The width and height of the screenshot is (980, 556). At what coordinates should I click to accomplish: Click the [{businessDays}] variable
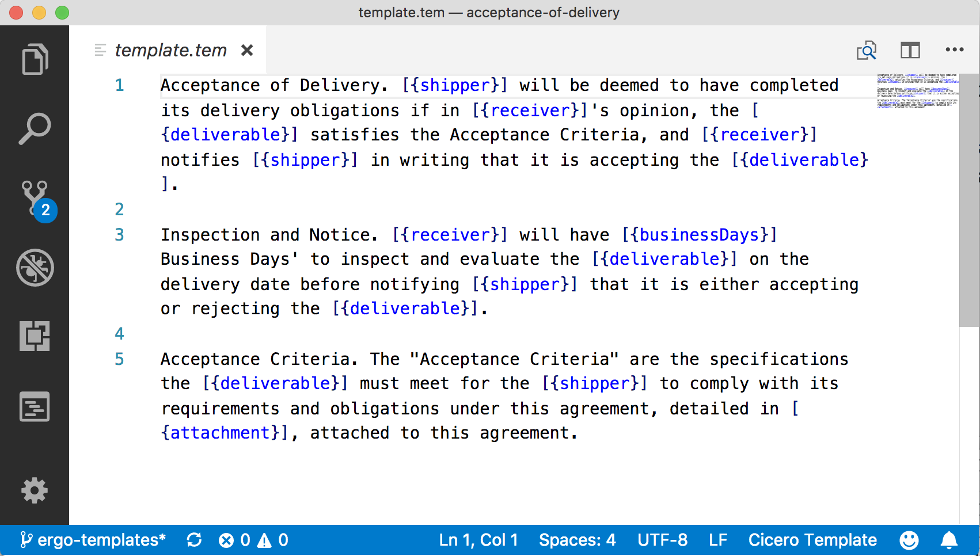[700, 235]
